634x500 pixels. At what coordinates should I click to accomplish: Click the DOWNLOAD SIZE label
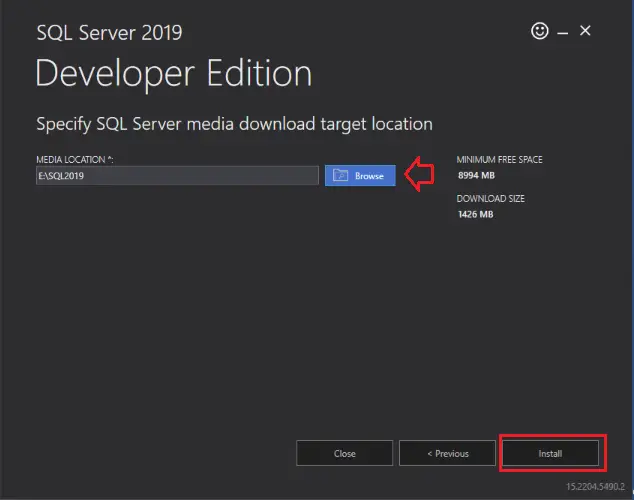point(490,198)
